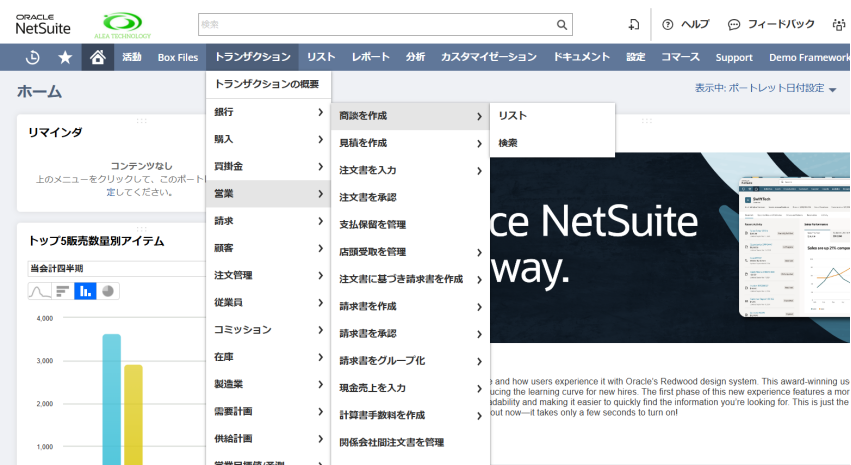Click the ALEA Technology logo
Image resolution: width=851 pixels, height=465 pixels.
coord(123,26)
